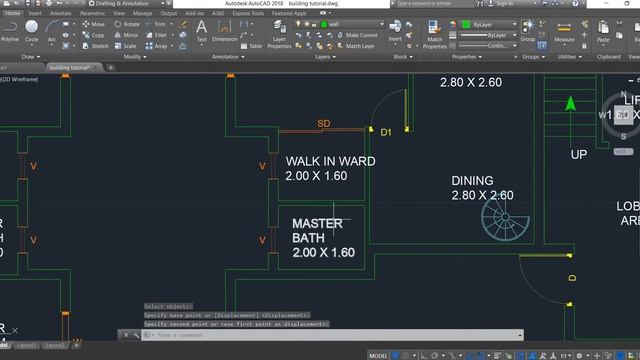Click the Group tool
This screenshot has width=640, height=360.
tap(528, 31)
